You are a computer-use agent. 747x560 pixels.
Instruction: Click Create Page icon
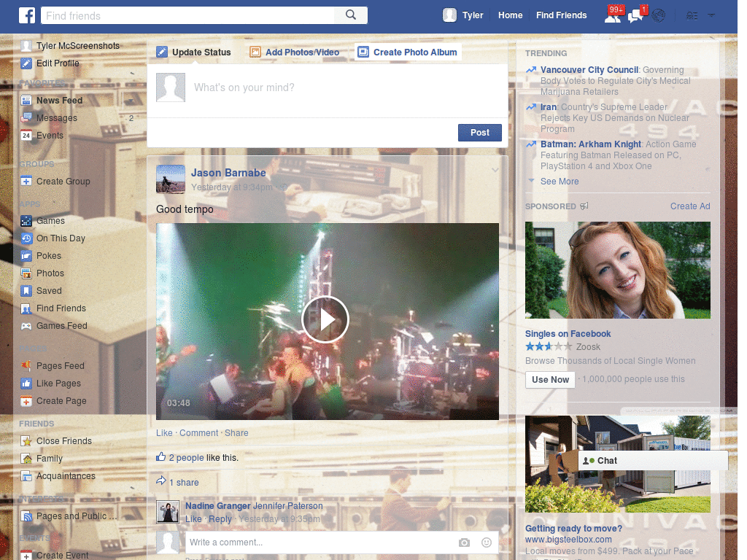(26, 401)
